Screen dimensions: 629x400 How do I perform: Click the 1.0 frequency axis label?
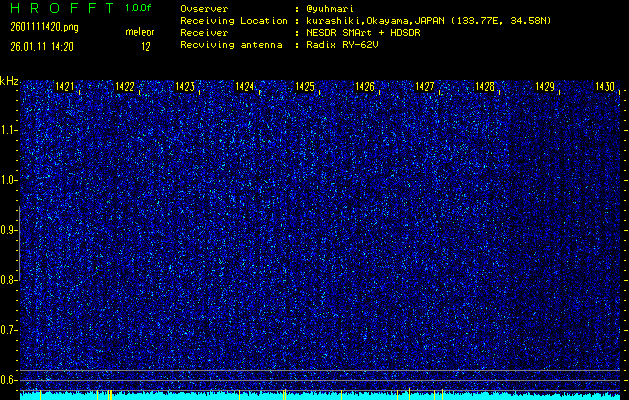9,180
